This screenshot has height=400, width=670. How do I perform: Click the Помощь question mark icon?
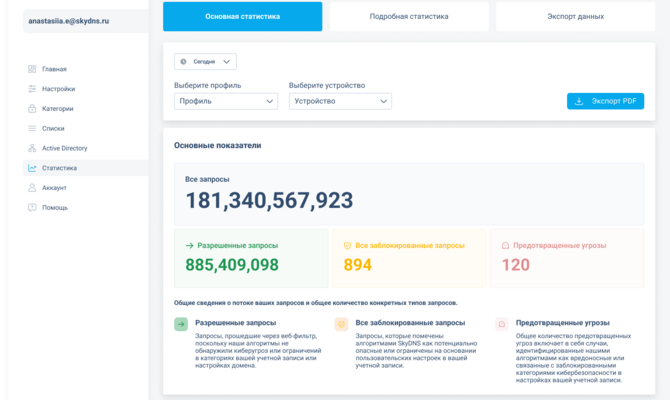click(x=32, y=207)
